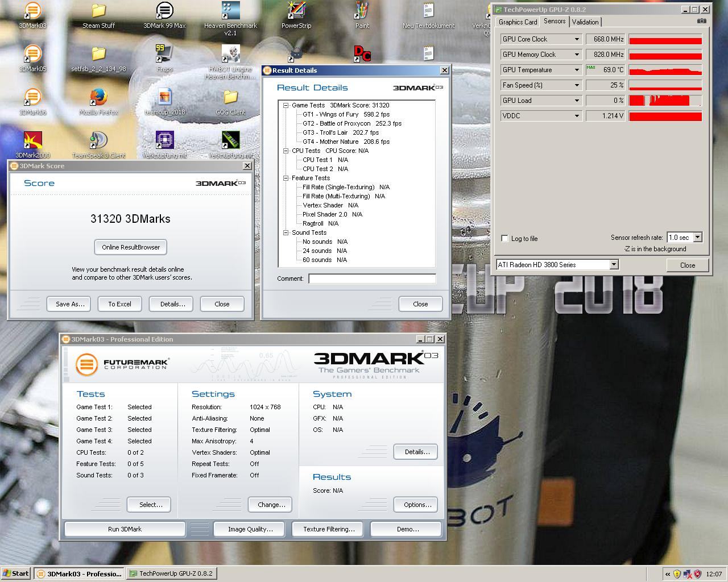Click the Comment input field
Viewport: 728px width, 582px height.
coord(372,278)
